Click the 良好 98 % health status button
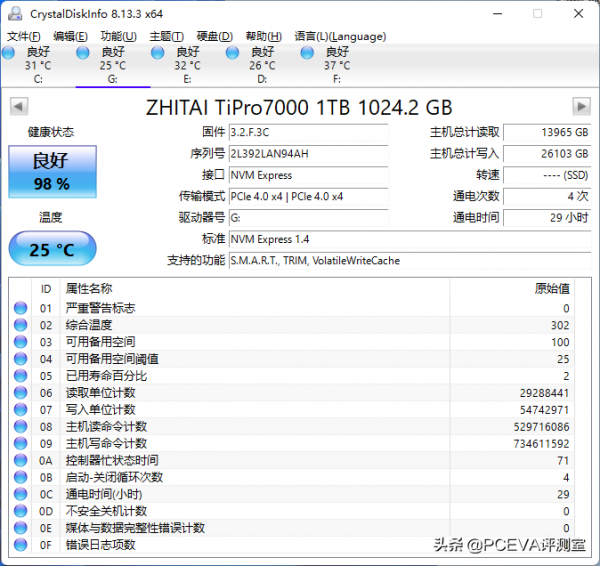Viewport: 600px width, 566px height. (x=52, y=171)
